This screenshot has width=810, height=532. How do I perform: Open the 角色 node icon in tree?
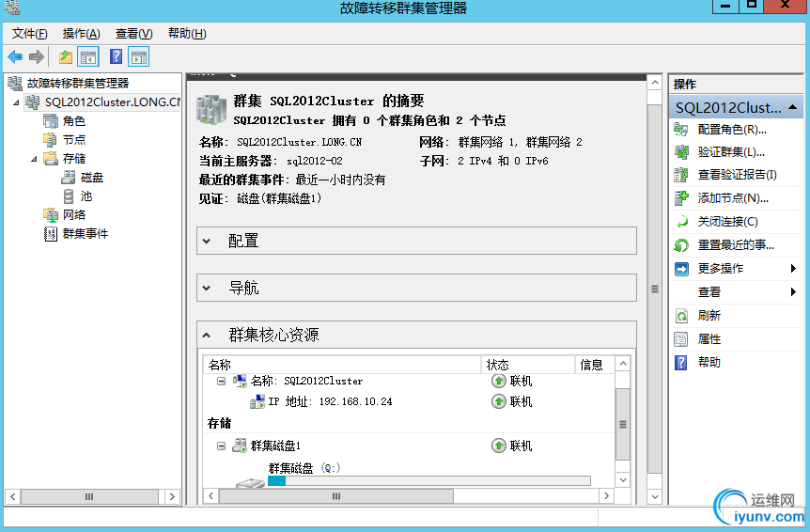[x=51, y=121]
